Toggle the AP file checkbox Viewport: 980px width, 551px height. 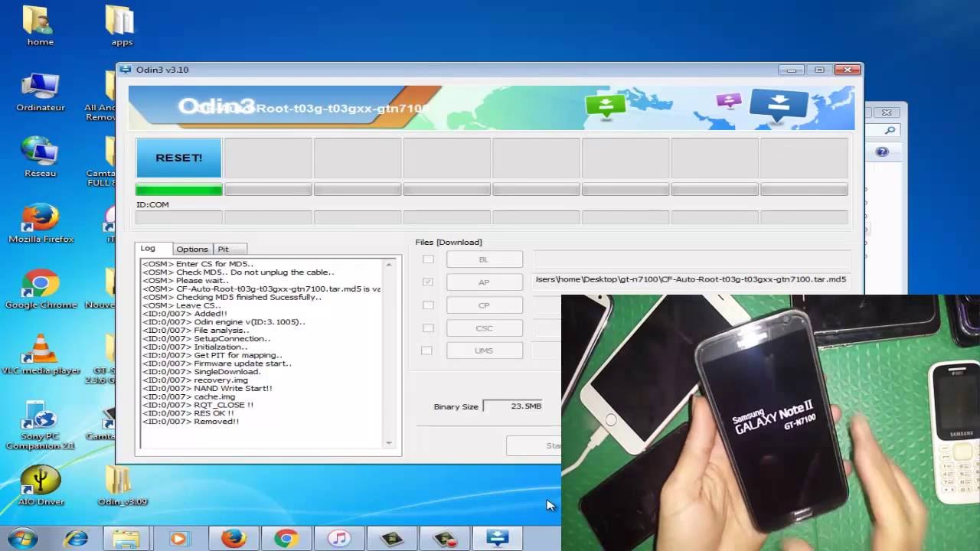click(x=428, y=282)
